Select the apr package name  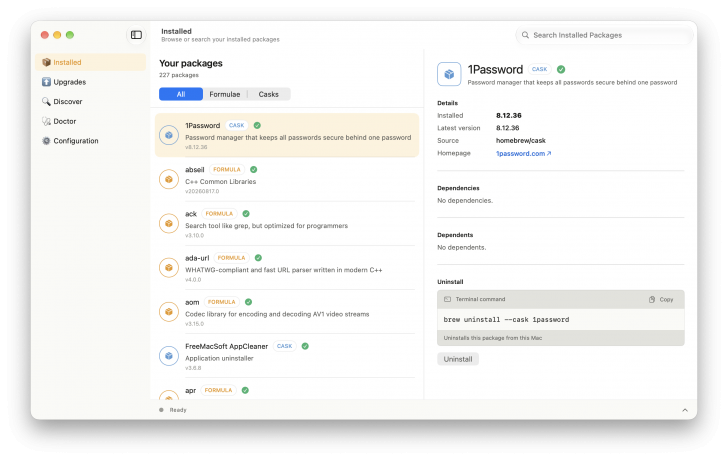[190, 390]
